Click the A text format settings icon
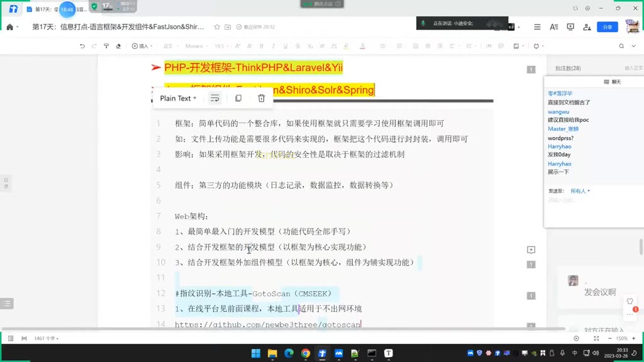This screenshot has height=362, width=644. [553, 26]
